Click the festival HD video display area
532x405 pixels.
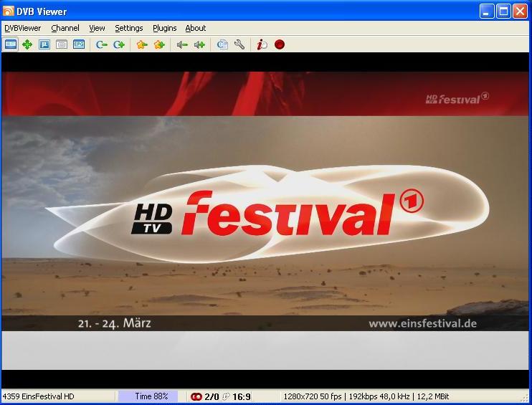pyautogui.click(x=265, y=221)
